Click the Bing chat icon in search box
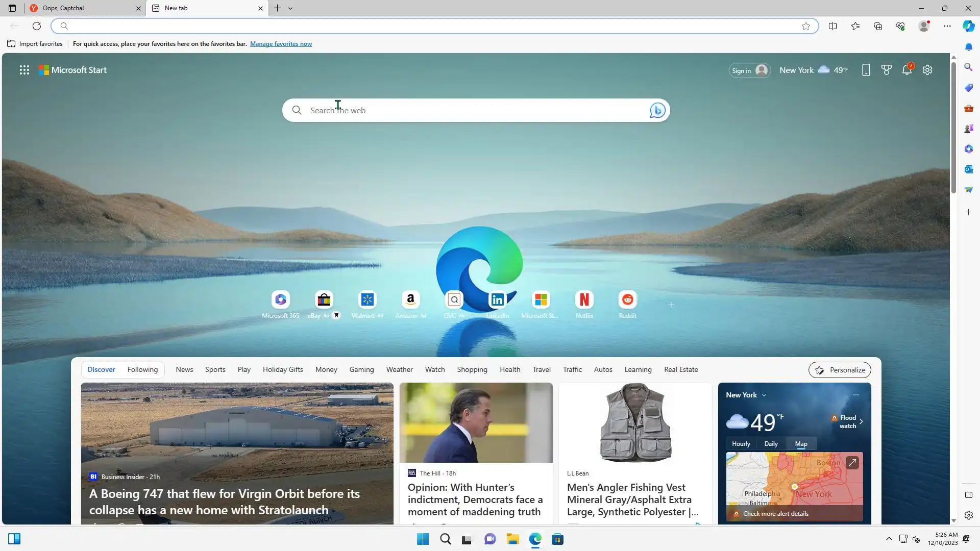This screenshot has width=980, height=551. 657,110
